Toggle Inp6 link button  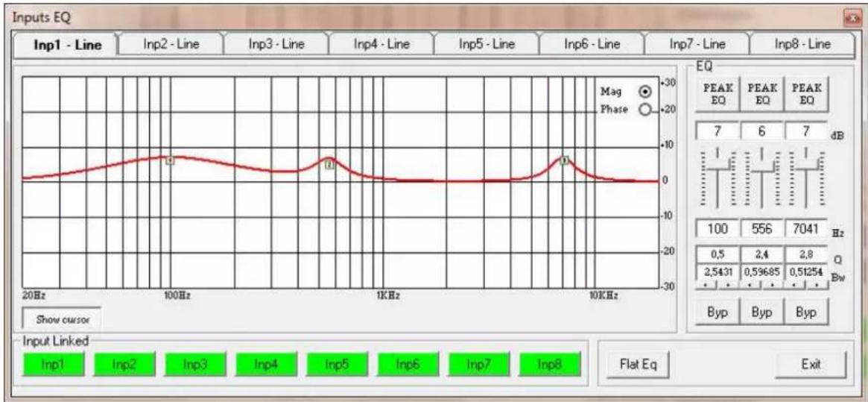point(408,365)
